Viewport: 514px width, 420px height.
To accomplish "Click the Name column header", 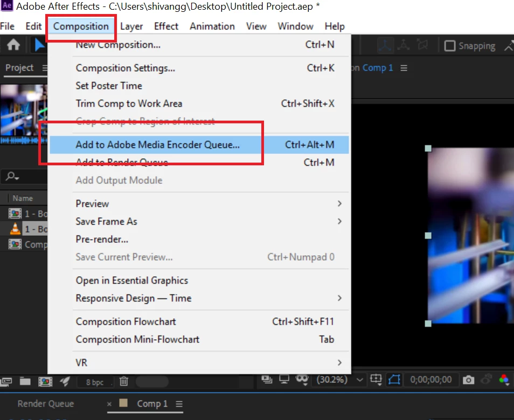I will point(23,198).
